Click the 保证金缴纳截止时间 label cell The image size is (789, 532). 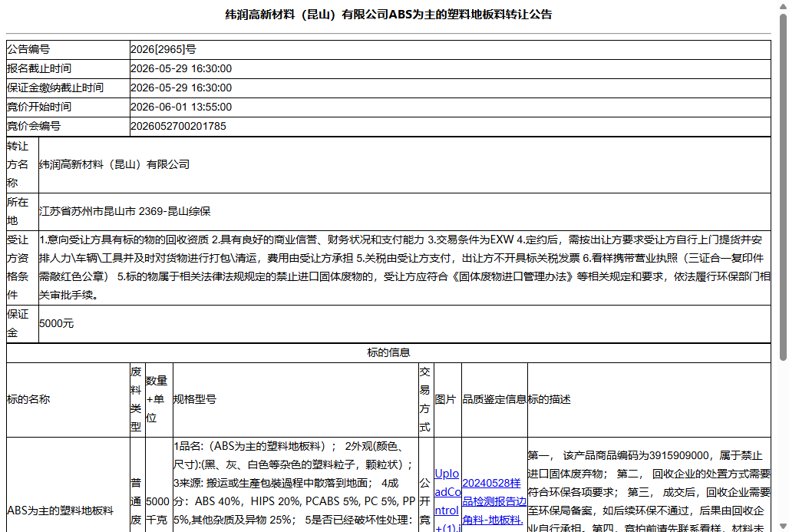click(x=68, y=88)
